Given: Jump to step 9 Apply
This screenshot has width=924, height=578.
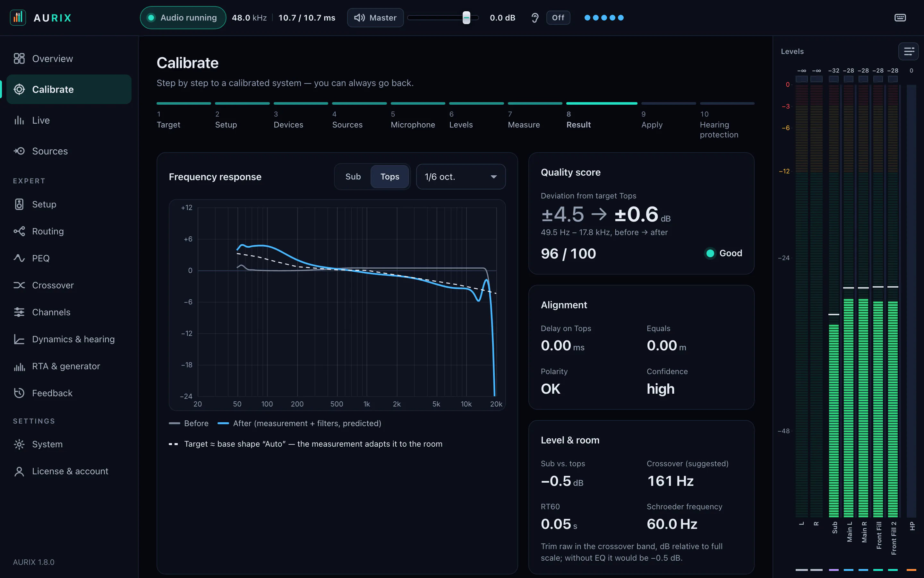Looking at the screenshot, I should (x=669, y=117).
